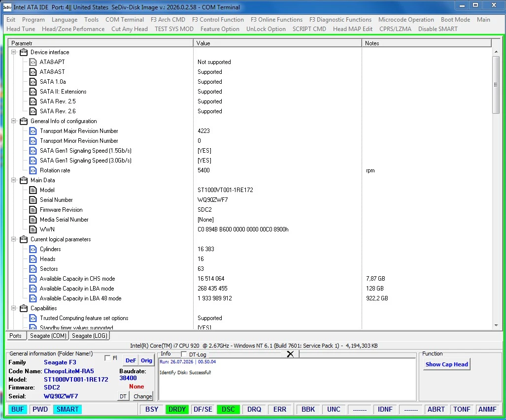This screenshot has height=420, width=506.
Task: Click the Available Capacity in CHS mode icon
Action: tap(33, 278)
